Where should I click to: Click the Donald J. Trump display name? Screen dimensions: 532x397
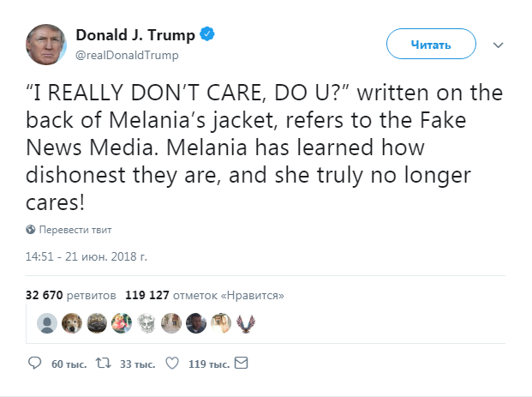(x=134, y=35)
